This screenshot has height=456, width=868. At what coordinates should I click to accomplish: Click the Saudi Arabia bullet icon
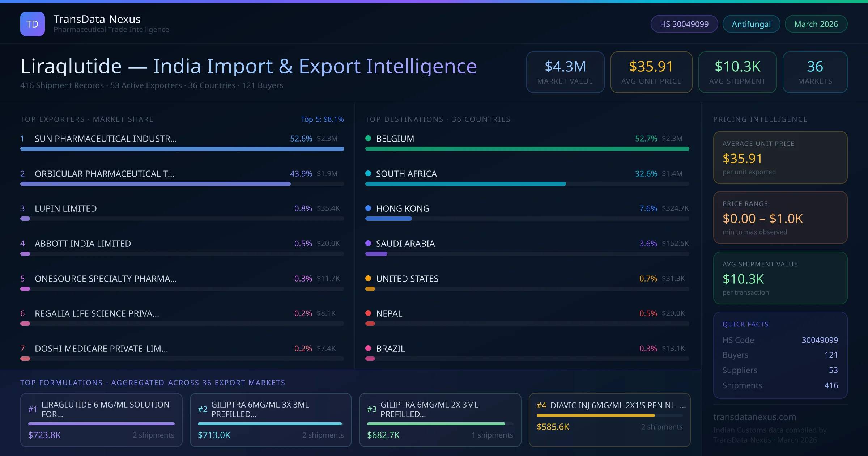[x=368, y=244]
